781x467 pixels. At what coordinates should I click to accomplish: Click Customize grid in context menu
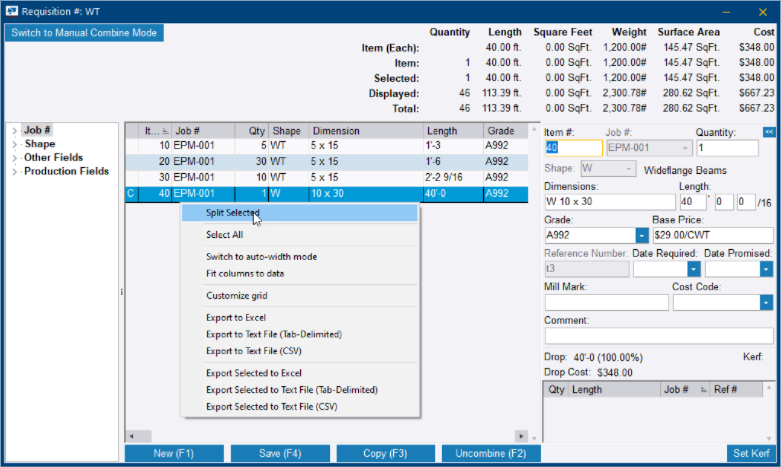pyautogui.click(x=236, y=295)
